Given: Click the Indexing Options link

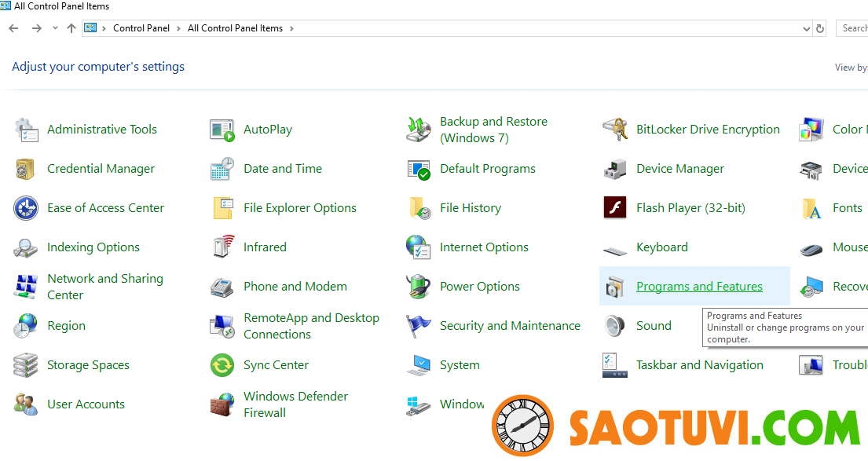Looking at the screenshot, I should coord(93,247).
